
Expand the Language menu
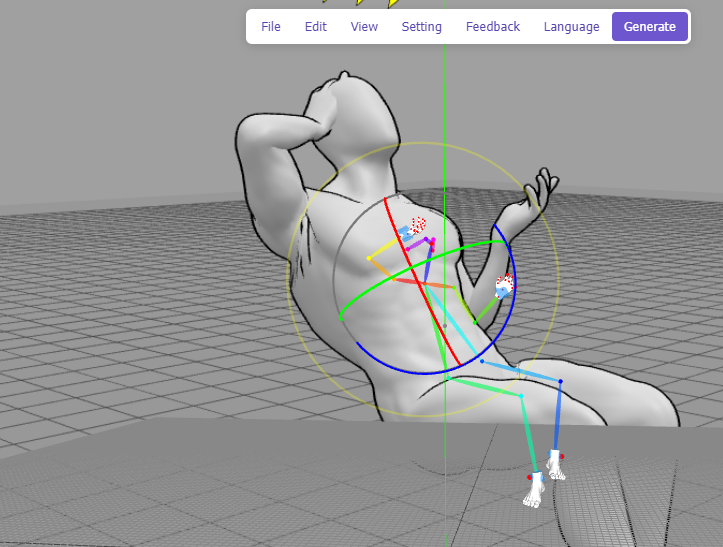click(x=571, y=27)
